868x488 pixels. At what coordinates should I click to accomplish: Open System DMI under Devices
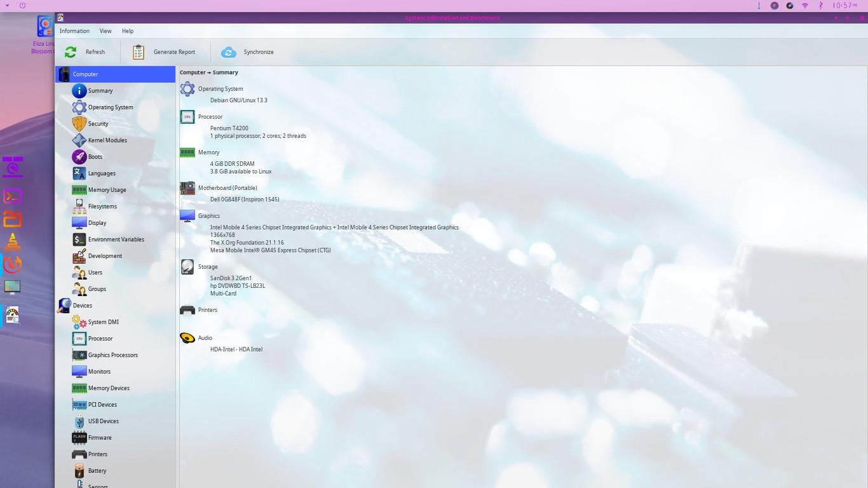[x=103, y=322]
